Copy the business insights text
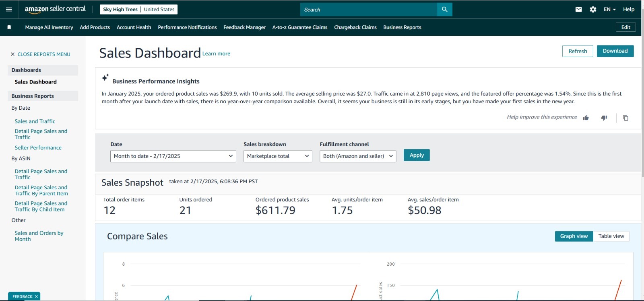Image resolution: width=644 pixels, height=301 pixels. [x=625, y=118]
